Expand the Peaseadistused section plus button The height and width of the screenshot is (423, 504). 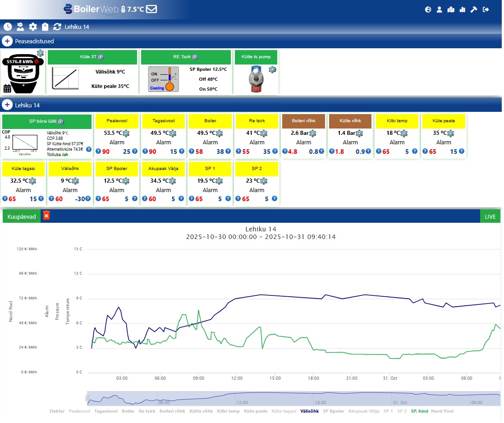(x=7, y=41)
